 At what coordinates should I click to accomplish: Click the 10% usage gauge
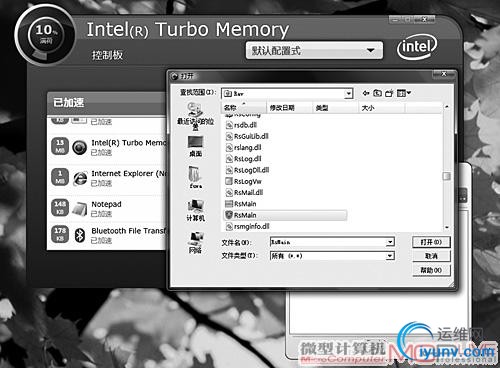[x=46, y=35]
